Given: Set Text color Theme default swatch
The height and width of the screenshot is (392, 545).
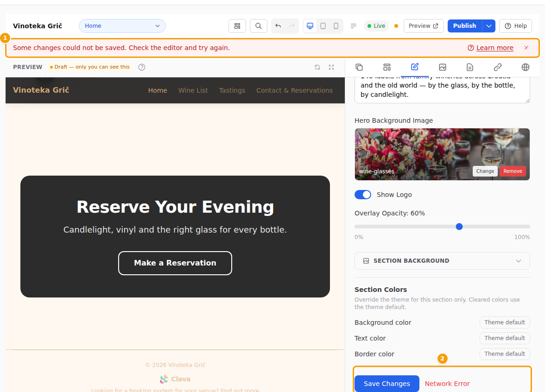Looking at the screenshot, I should pyautogui.click(x=505, y=338).
